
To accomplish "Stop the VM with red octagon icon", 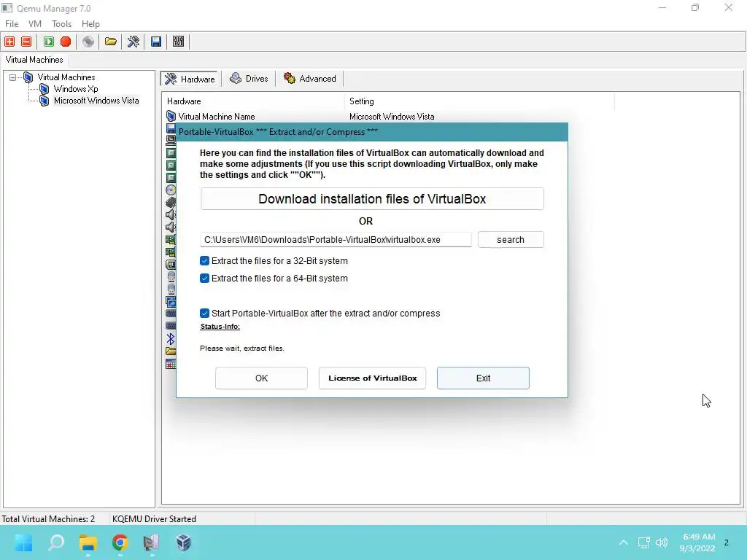I will tap(66, 42).
